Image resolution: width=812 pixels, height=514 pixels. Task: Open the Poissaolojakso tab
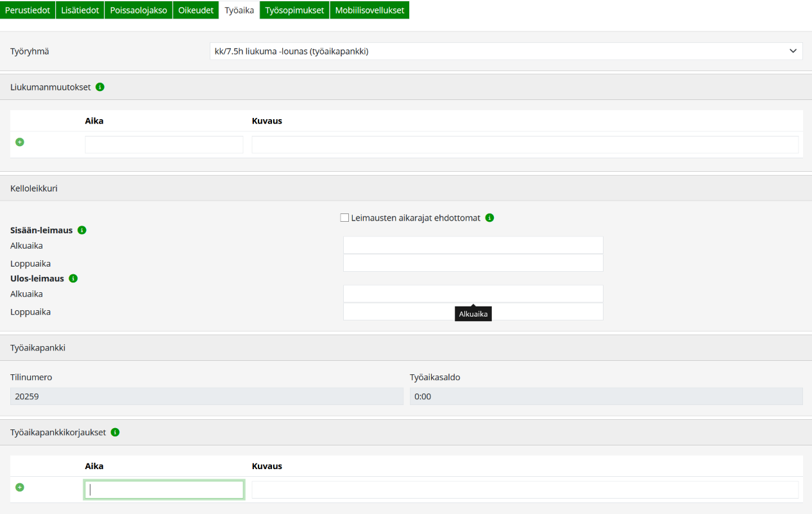click(x=139, y=10)
